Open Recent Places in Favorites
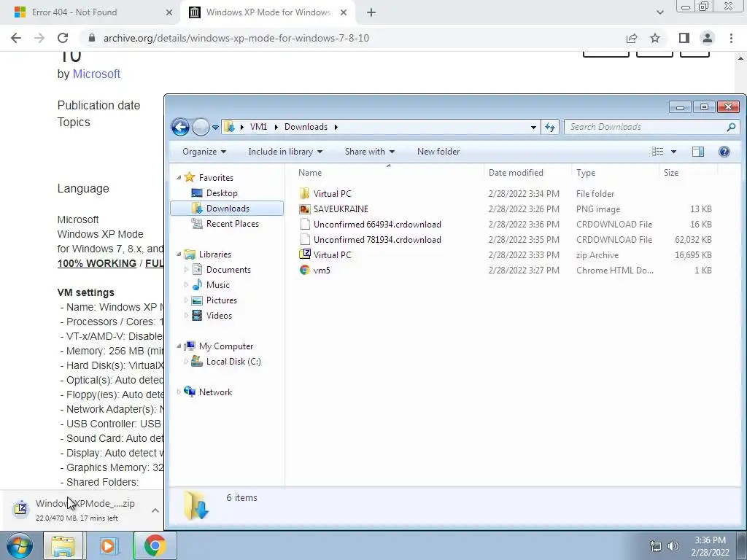Viewport: 747px width, 560px height. pyautogui.click(x=233, y=223)
